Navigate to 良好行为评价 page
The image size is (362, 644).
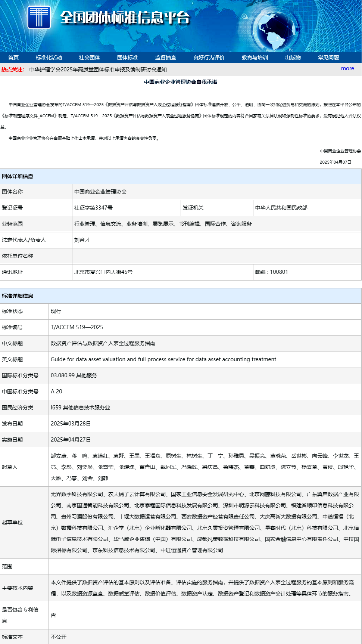click(209, 58)
